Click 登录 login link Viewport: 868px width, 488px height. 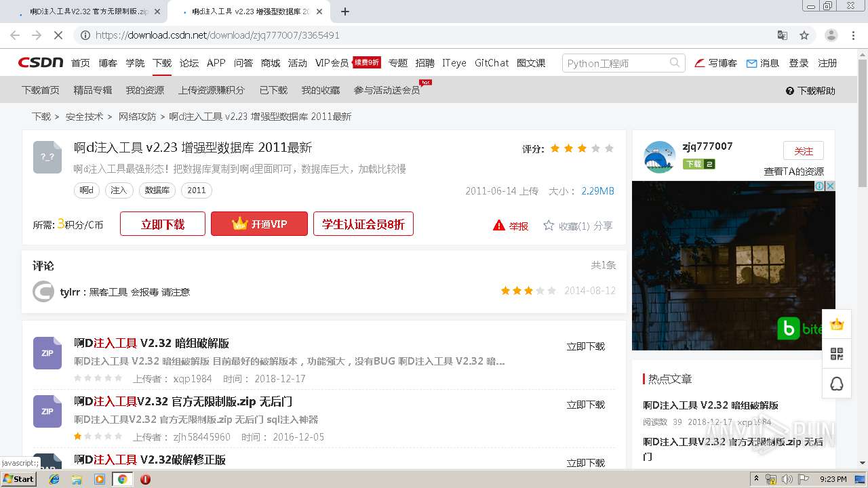point(799,63)
